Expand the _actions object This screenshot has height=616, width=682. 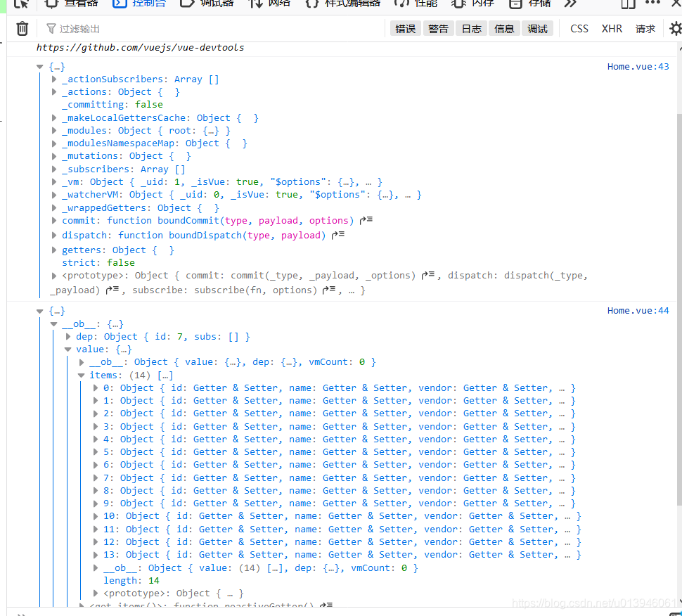coord(54,92)
